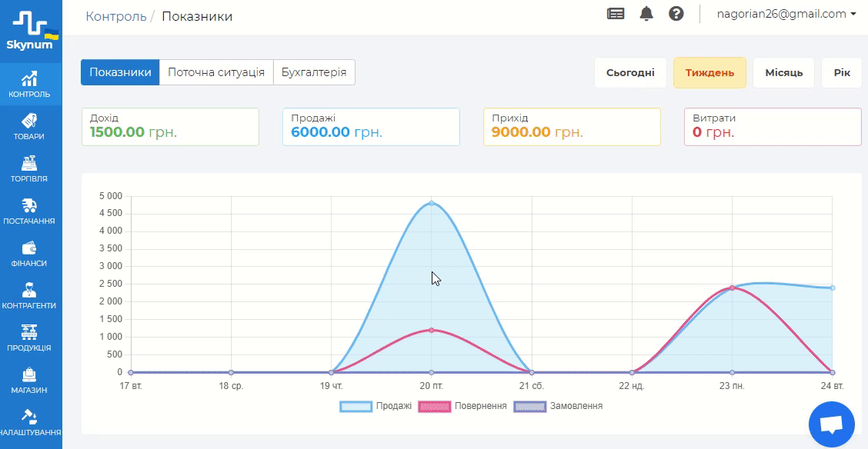Click the notifications bell icon
This screenshot has height=449, width=868.
point(646,14)
